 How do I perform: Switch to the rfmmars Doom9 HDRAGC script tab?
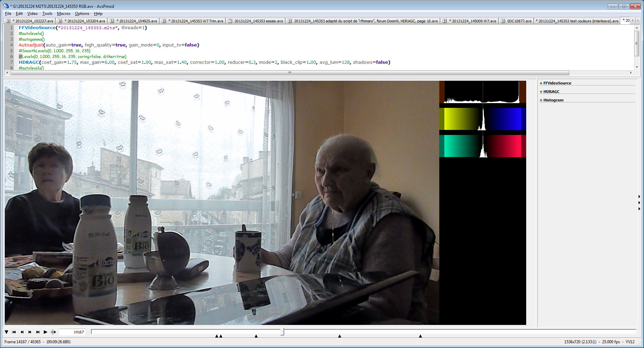(363, 21)
